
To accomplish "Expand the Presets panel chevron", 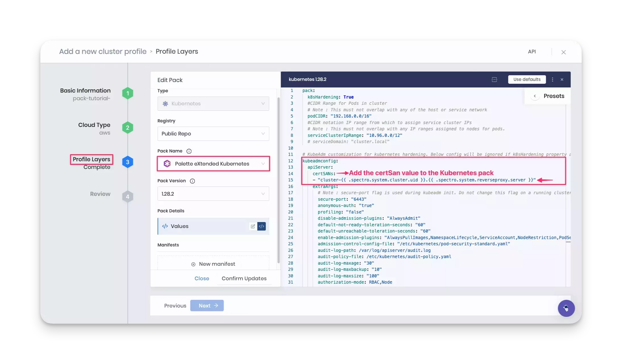I will pos(535,96).
